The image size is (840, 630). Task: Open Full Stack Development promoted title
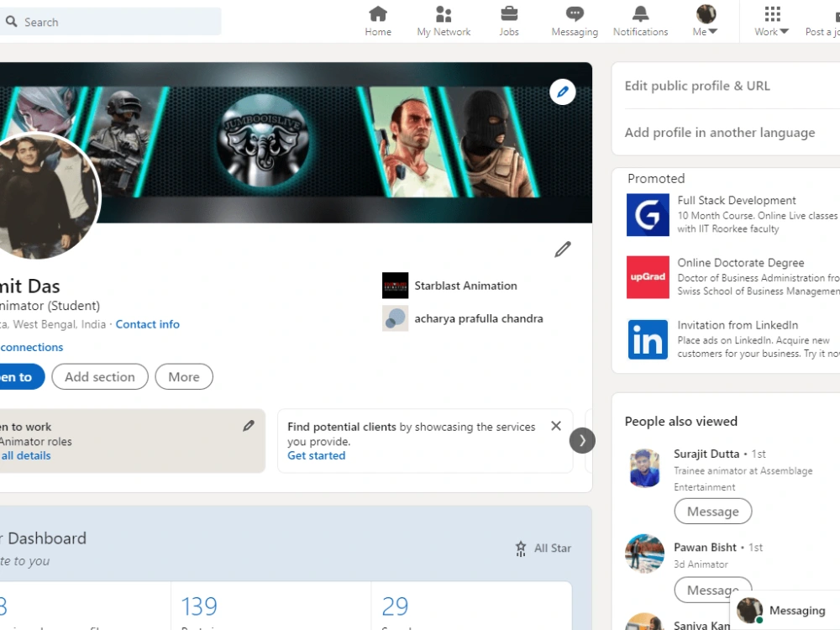[x=736, y=201]
